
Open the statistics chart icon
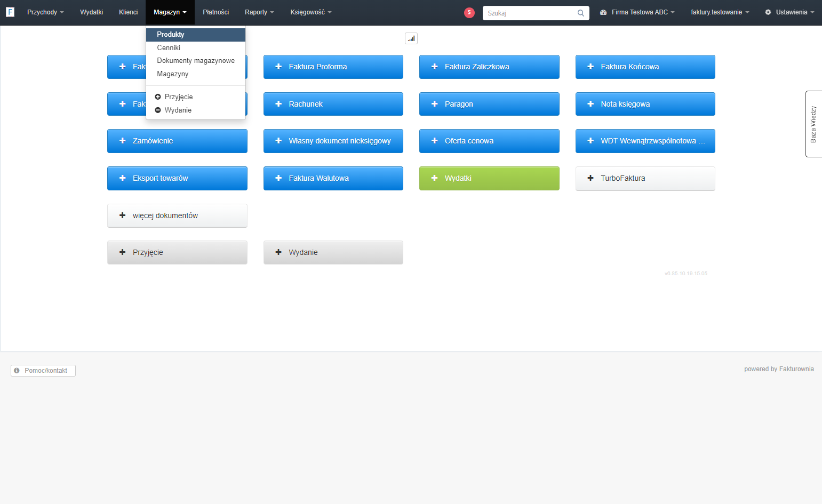click(x=411, y=38)
